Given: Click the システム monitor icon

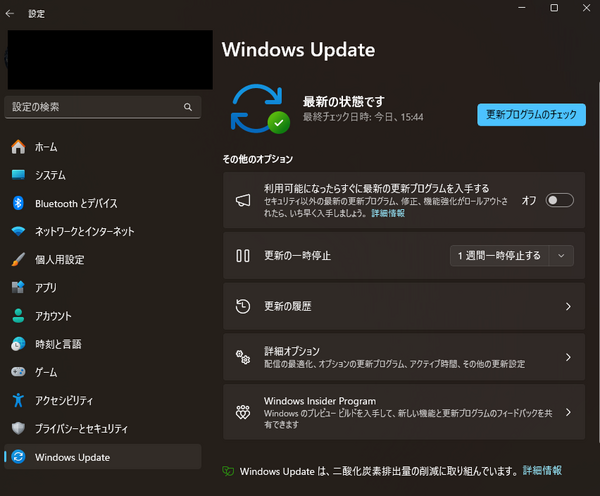Looking at the screenshot, I should [18, 175].
